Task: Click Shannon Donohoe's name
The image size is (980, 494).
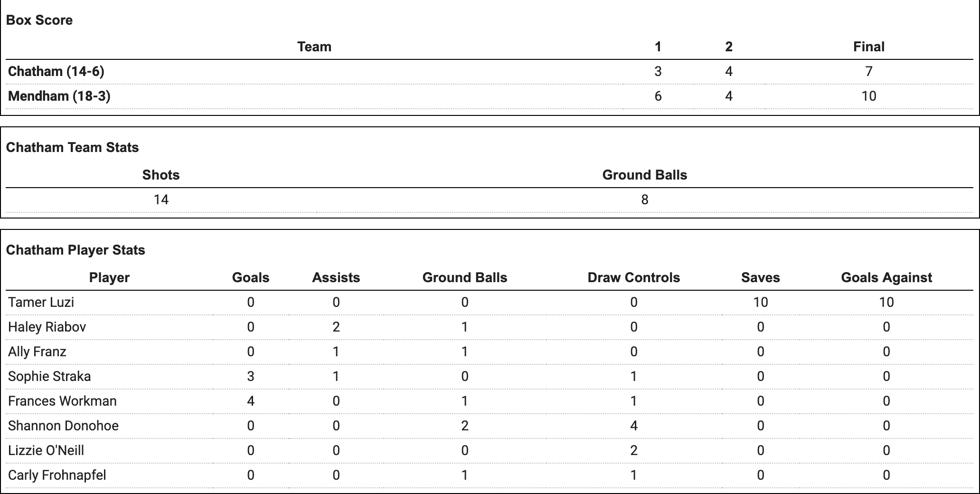Action: 63,426
